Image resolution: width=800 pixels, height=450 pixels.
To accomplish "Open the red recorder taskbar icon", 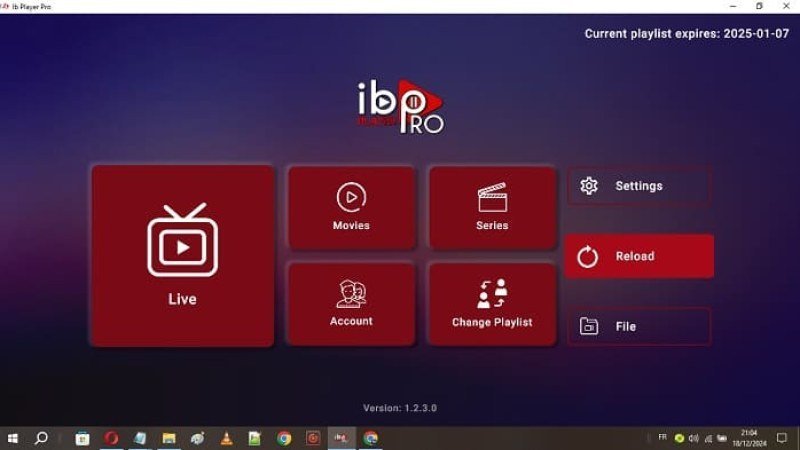I will coord(313,438).
